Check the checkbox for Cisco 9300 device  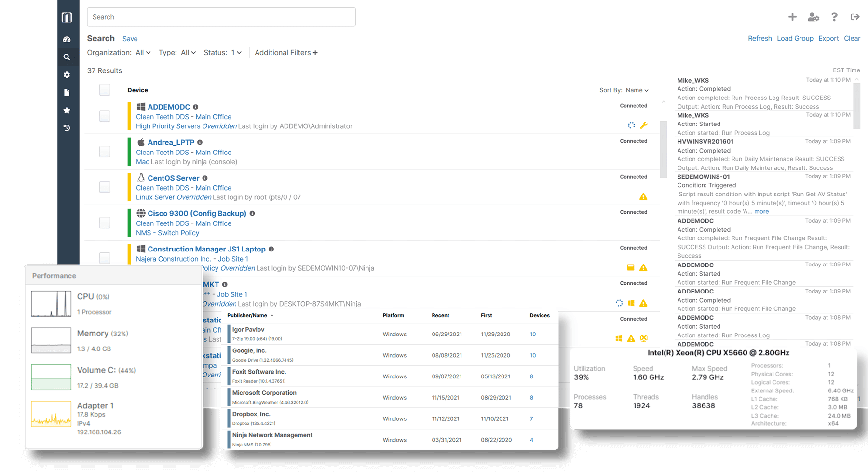click(x=105, y=223)
